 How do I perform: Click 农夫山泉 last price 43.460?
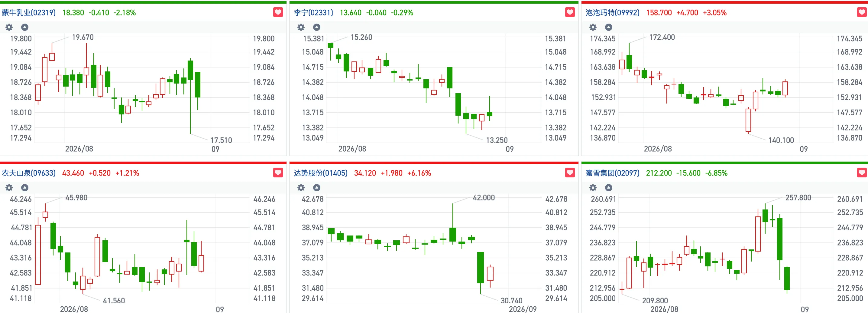click(x=73, y=173)
